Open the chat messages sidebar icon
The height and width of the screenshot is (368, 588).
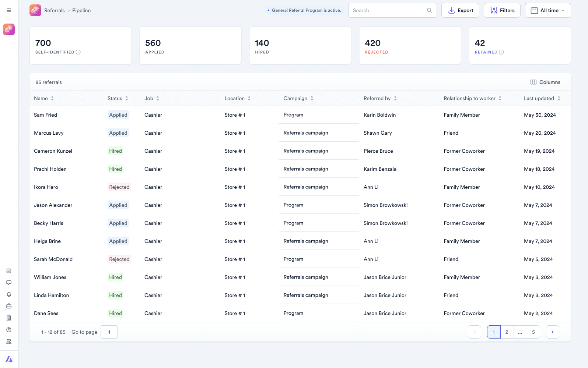[9, 283]
